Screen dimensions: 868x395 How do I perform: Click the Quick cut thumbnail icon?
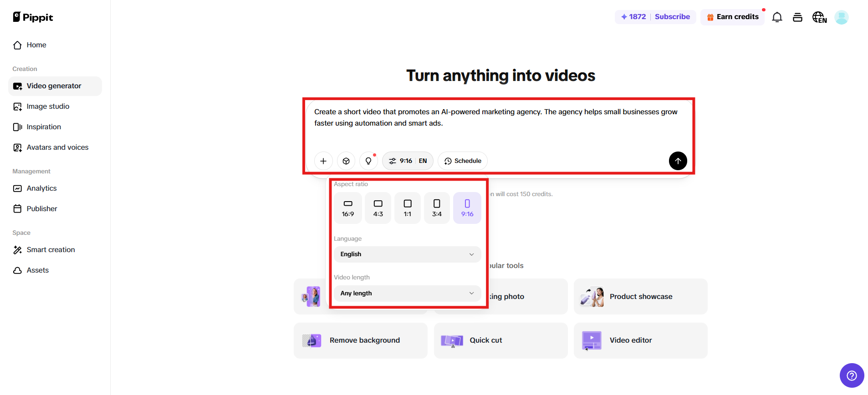(x=452, y=340)
